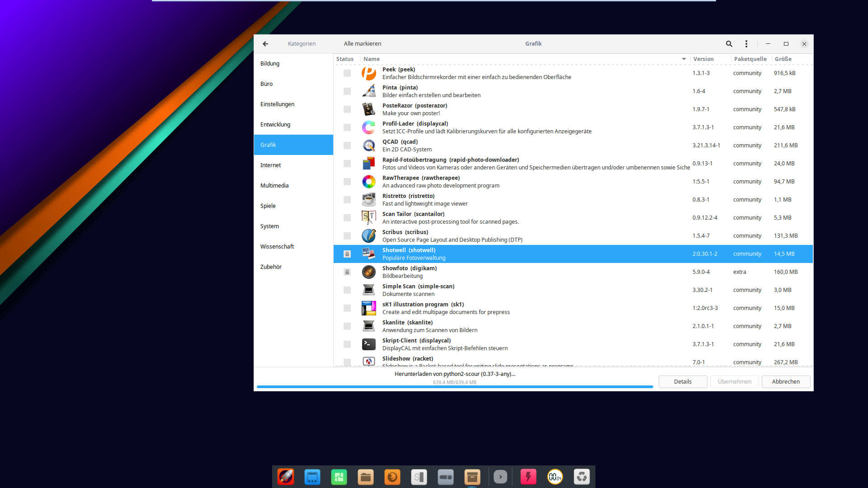This screenshot has height=488, width=868.
Task: Sort by the Größe column header
Action: 783,59
